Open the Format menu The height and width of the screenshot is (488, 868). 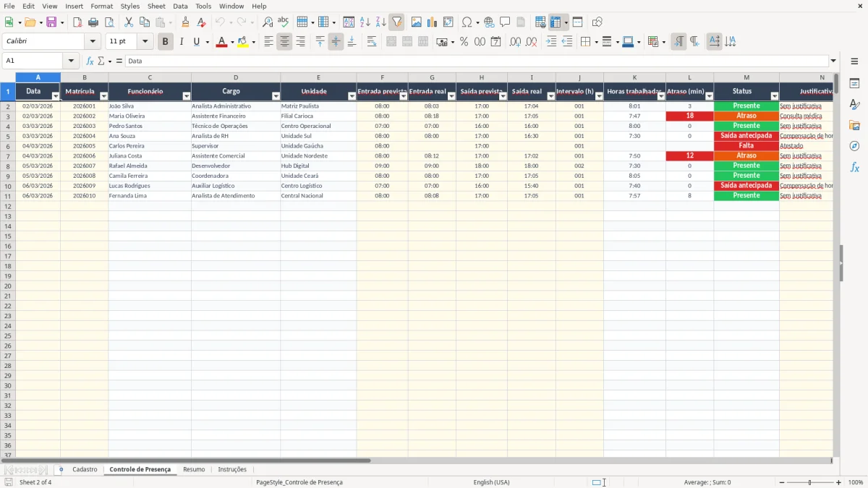pyautogui.click(x=102, y=6)
